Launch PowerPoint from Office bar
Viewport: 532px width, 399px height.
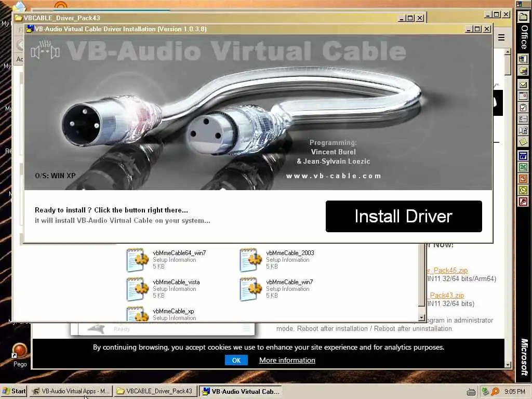pos(523,179)
